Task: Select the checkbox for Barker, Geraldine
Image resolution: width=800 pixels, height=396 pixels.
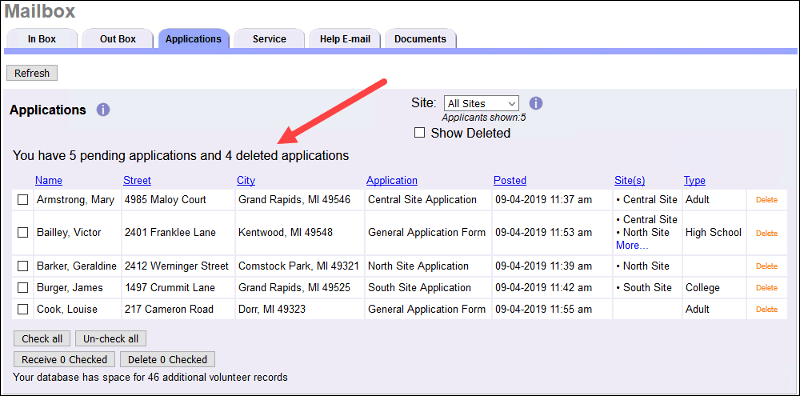Action: 23,266
